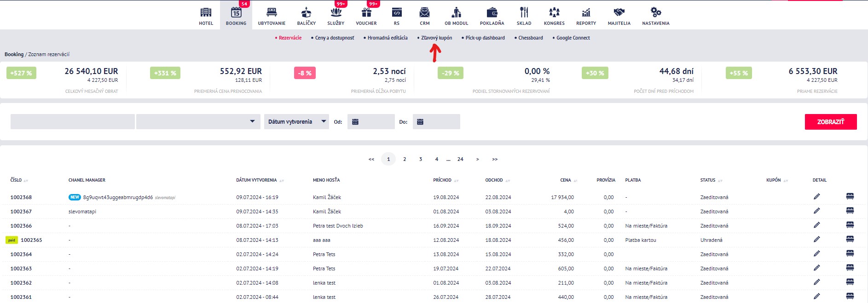
Task: Open the Od date picker field
Action: 371,122
